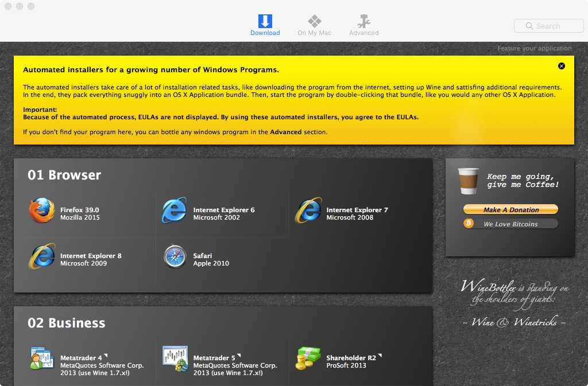
Task: Select the Firefox 39.0 title text
Action: [x=79, y=210]
